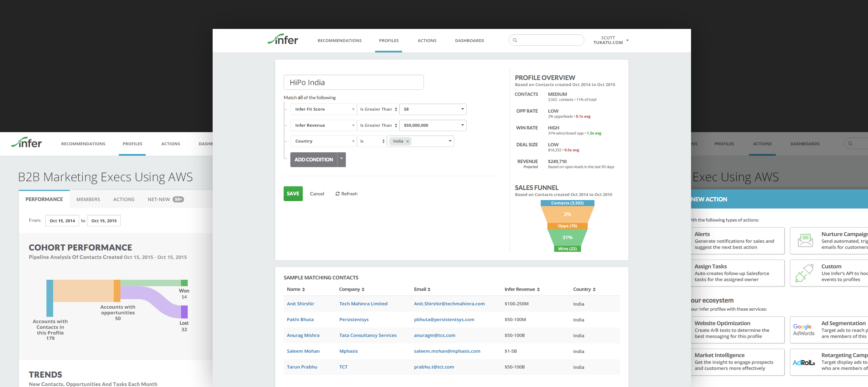Click the green Save button
Image resolution: width=868 pixels, height=387 pixels.
tap(293, 194)
